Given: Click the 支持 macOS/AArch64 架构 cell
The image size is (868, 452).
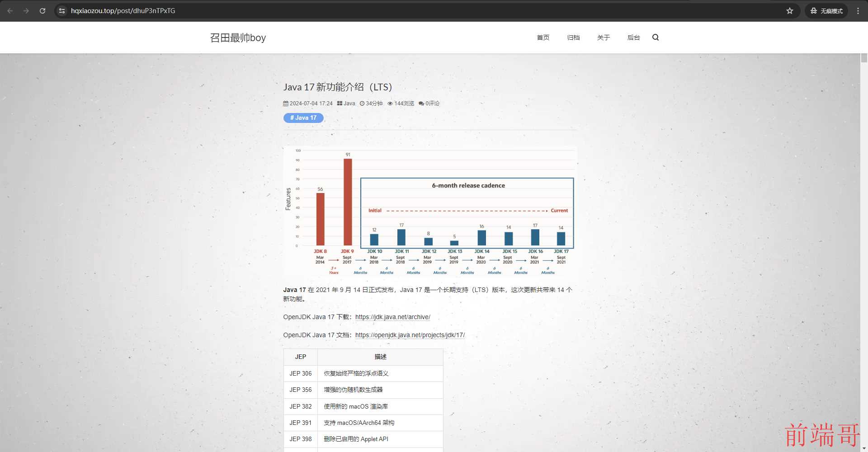Looking at the screenshot, I should pyautogui.click(x=380, y=423).
